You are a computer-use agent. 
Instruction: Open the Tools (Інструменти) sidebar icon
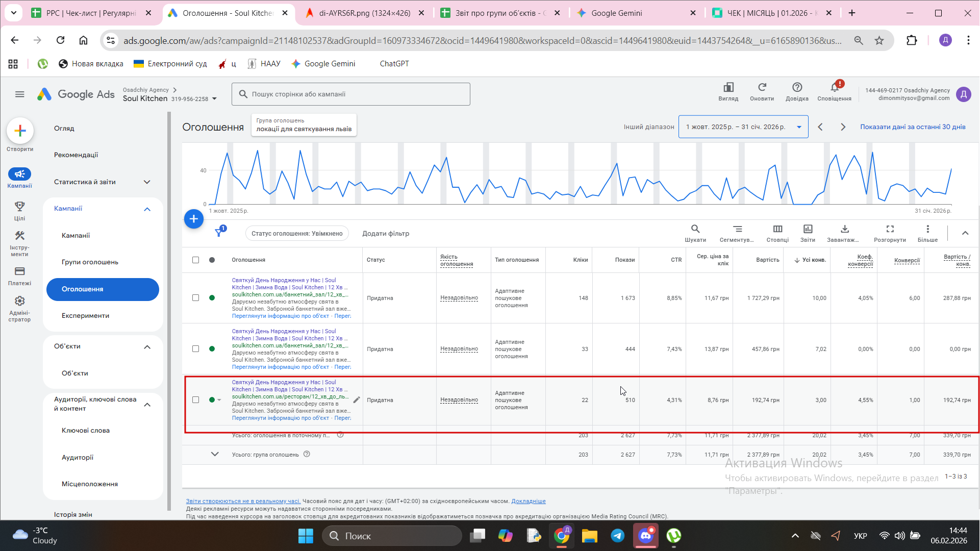(19, 236)
